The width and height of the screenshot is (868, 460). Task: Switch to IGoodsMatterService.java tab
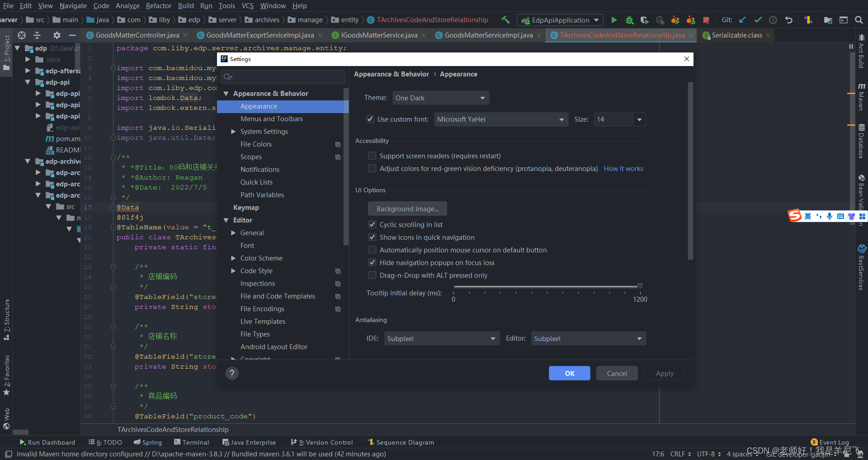point(379,35)
